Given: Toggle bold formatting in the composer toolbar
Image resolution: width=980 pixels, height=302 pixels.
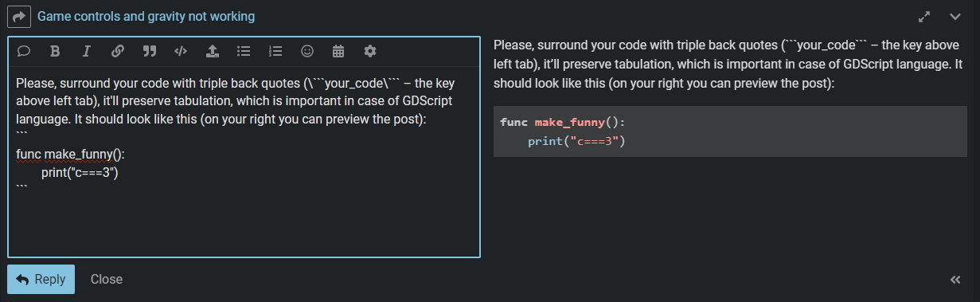Looking at the screenshot, I should point(55,51).
